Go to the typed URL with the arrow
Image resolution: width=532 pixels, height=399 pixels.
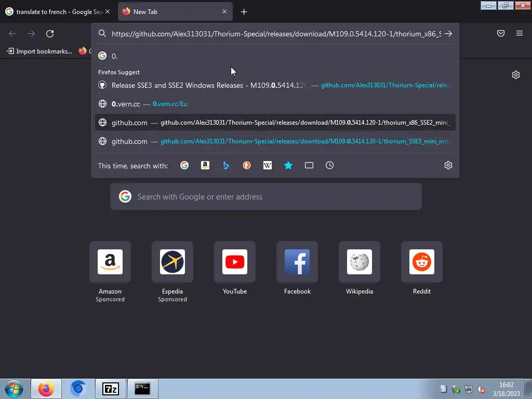click(x=448, y=34)
